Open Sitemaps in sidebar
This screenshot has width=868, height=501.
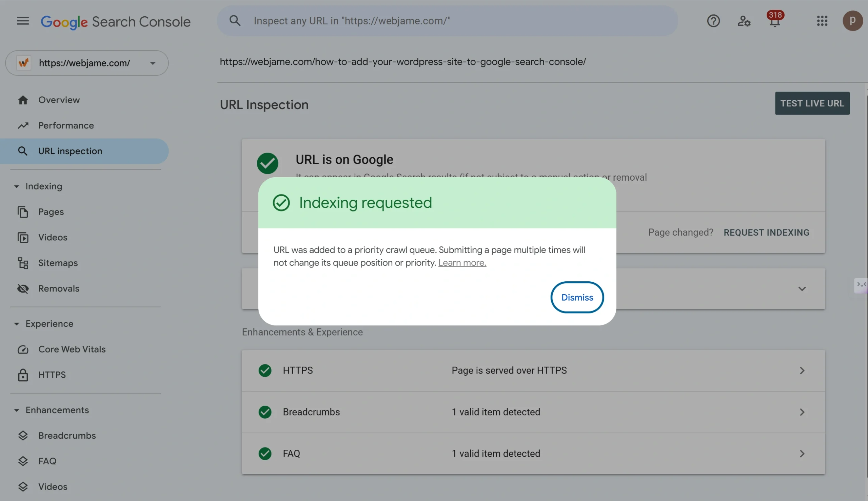84,263
